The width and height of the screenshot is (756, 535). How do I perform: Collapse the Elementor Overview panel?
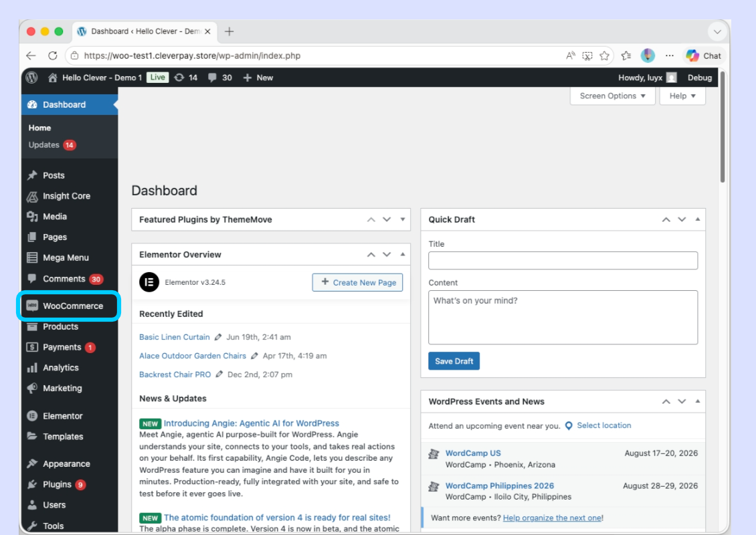403,255
